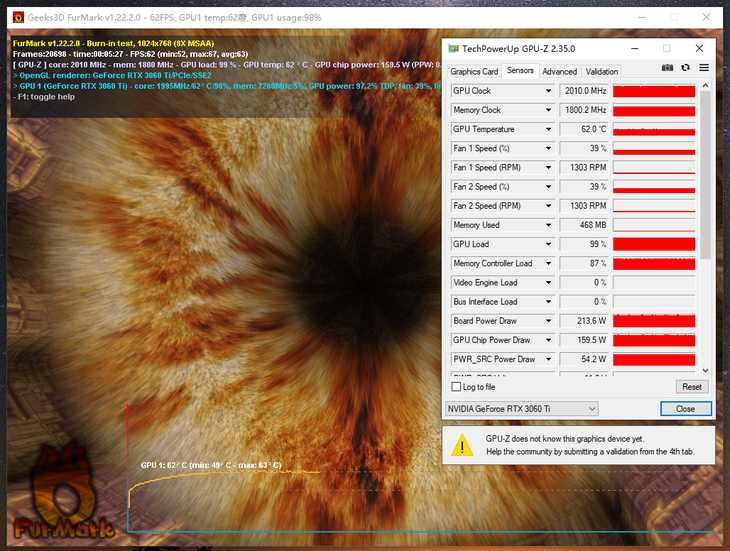Switch to the Advanced tab

(x=559, y=72)
